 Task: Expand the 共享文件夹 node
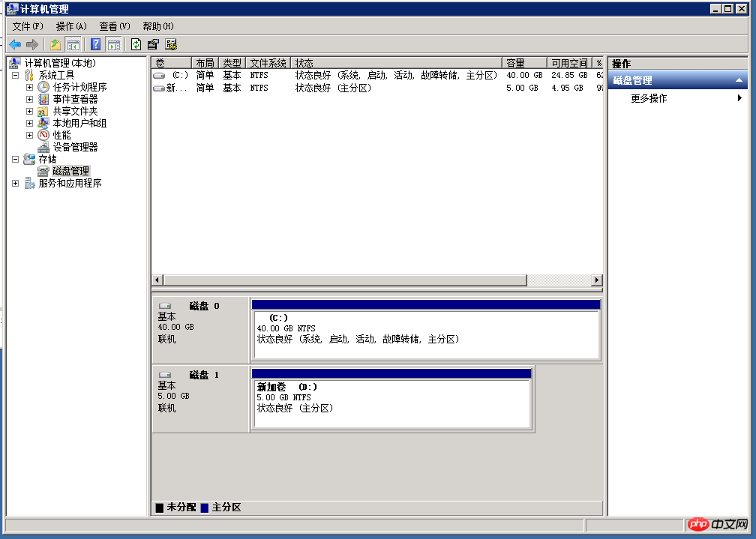(x=29, y=112)
